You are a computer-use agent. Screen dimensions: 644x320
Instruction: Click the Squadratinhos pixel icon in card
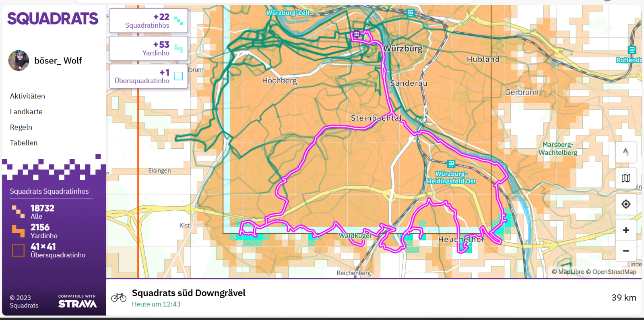(x=179, y=21)
